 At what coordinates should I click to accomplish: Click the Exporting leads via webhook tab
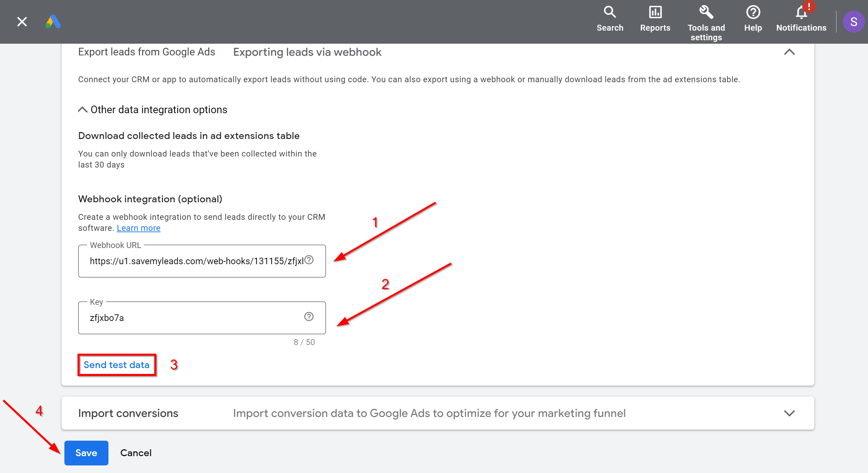(x=307, y=52)
